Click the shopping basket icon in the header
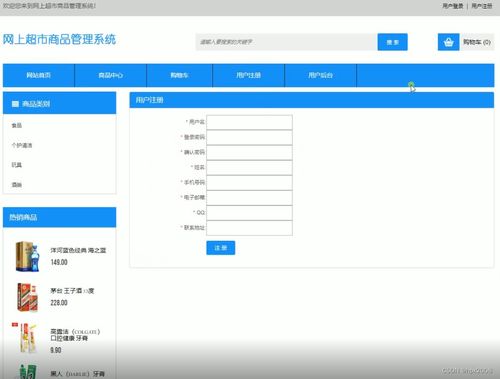Image resolution: width=500 pixels, height=379 pixels. (448, 42)
